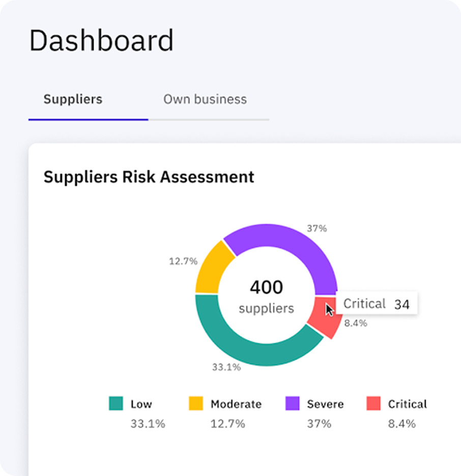
Task: Click the 12.7% label beside the donut chart
Action: coord(183,261)
